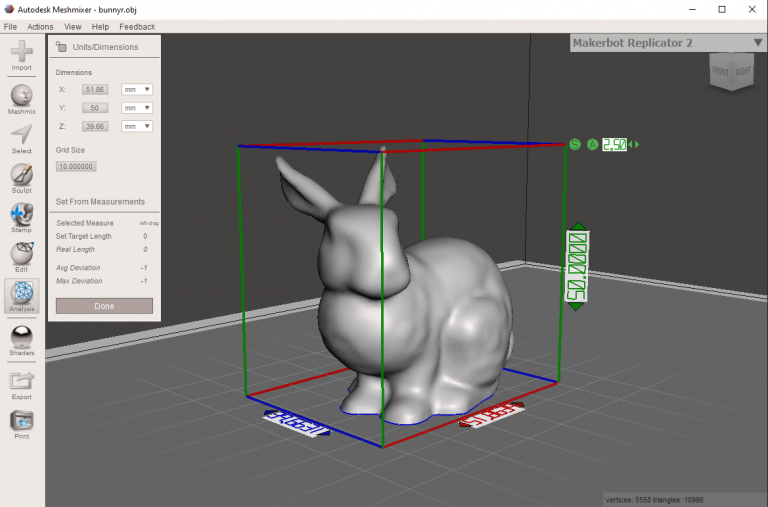The height and width of the screenshot is (507, 768).
Task: Click the vertices and triangles status text
Action: [654, 500]
